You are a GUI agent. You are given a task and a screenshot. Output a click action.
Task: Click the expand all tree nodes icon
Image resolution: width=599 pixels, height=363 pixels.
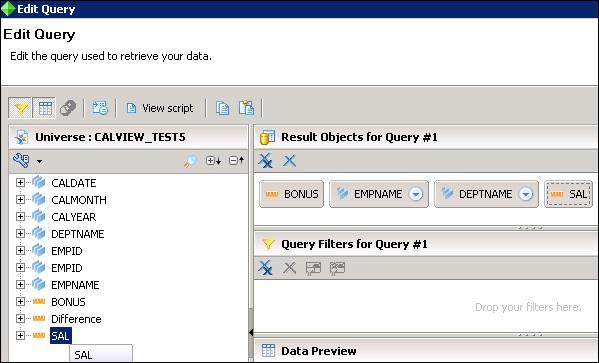213,160
